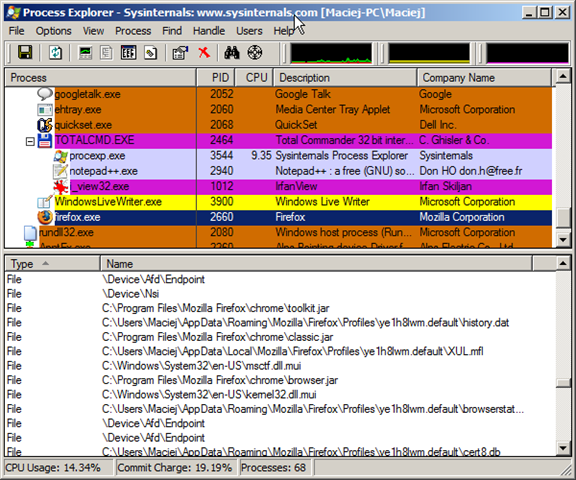
Task: Open the Options menu
Action: pyautogui.click(x=53, y=31)
